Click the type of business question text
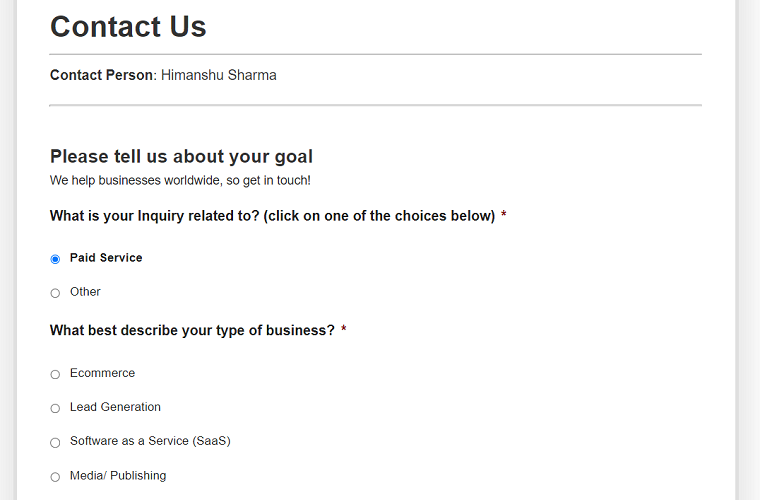 pyautogui.click(x=192, y=331)
